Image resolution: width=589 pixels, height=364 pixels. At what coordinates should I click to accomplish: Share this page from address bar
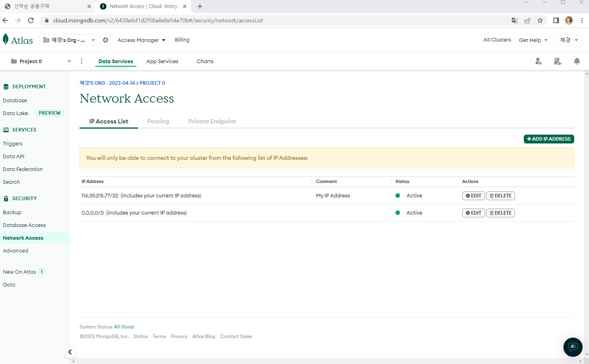coord(527,20)
